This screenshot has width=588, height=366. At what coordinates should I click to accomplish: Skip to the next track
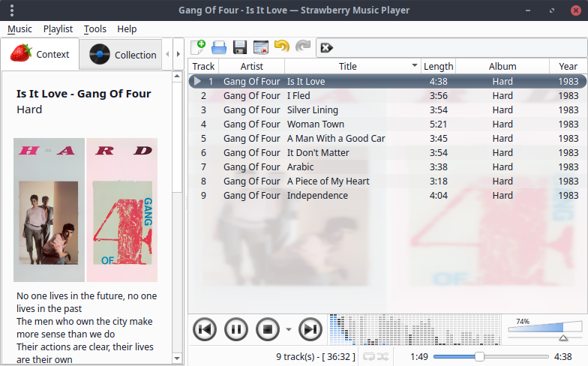310,328
